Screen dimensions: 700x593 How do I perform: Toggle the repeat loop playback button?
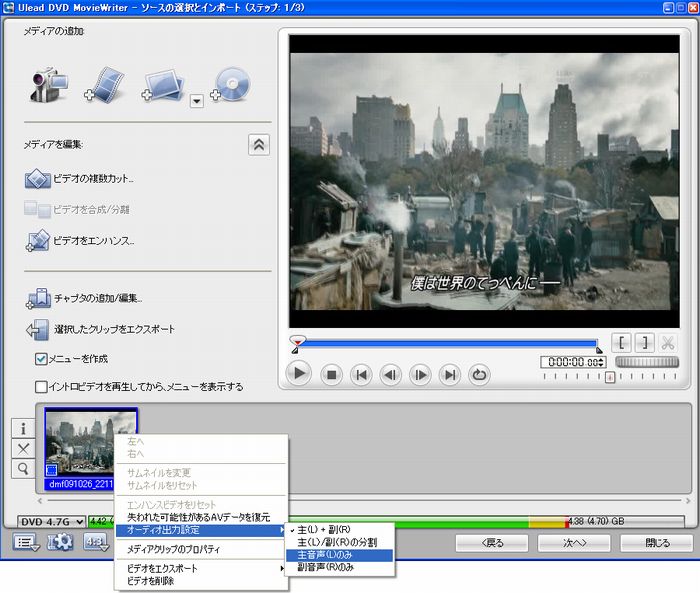479,374
